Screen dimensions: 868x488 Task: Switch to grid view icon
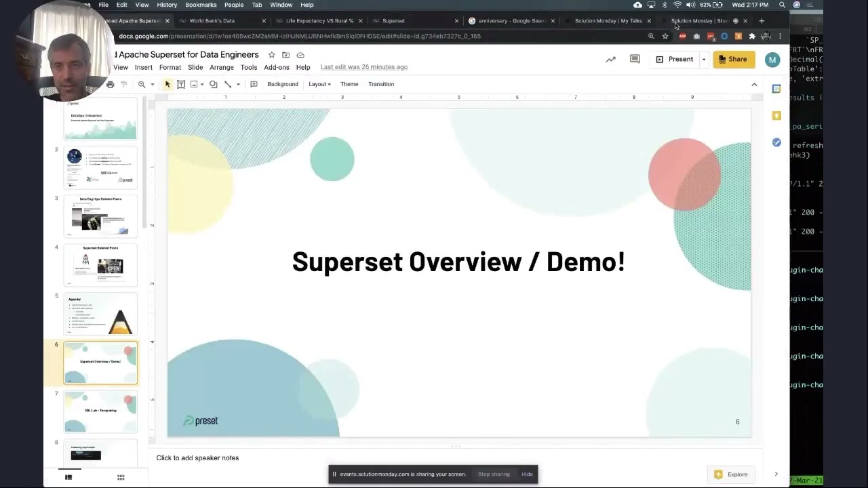121,477
